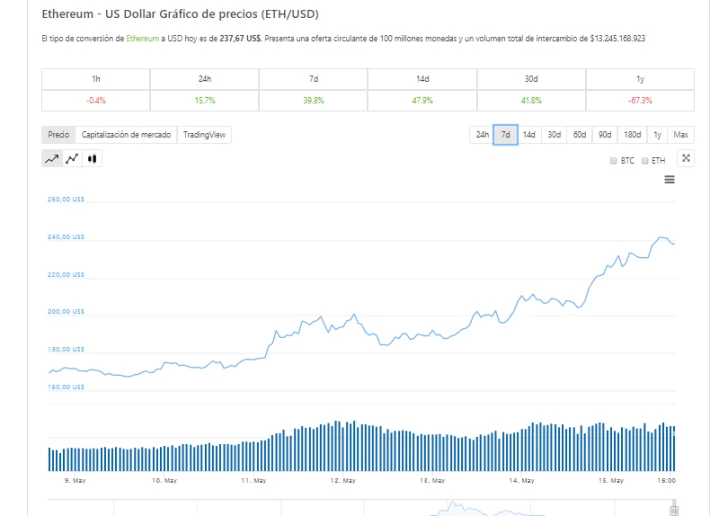This screenshot has height=516, width=710.
Task: Click the 14. May date label
Action: coord(522,481)
